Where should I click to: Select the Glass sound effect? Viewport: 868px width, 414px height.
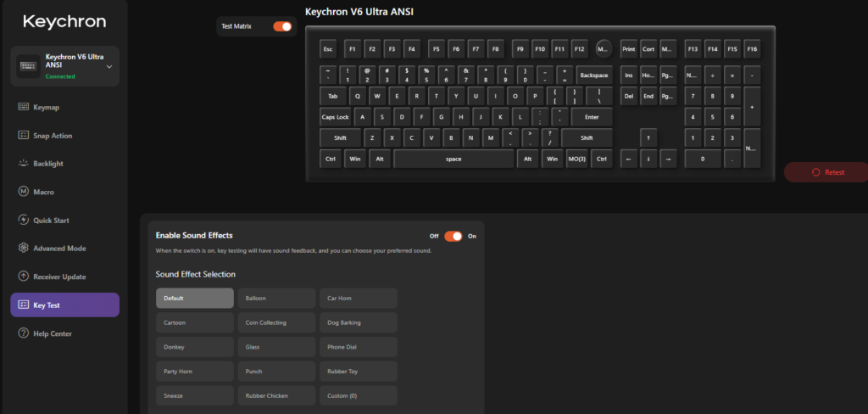point(277,347)
